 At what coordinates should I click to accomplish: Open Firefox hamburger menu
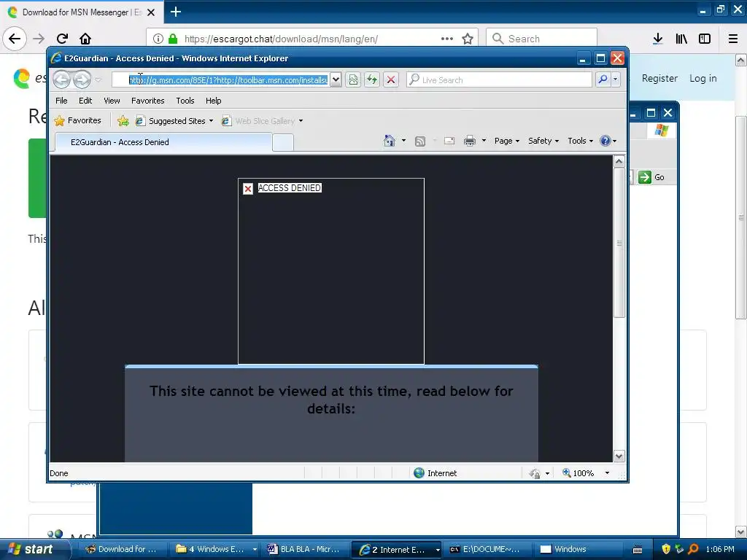click(733, 39)
